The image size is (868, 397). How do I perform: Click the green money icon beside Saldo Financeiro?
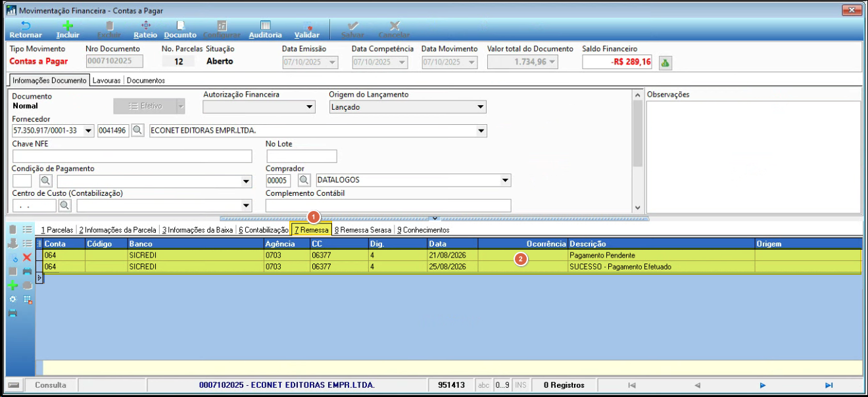pyautogui.click(x=665, y=63)
